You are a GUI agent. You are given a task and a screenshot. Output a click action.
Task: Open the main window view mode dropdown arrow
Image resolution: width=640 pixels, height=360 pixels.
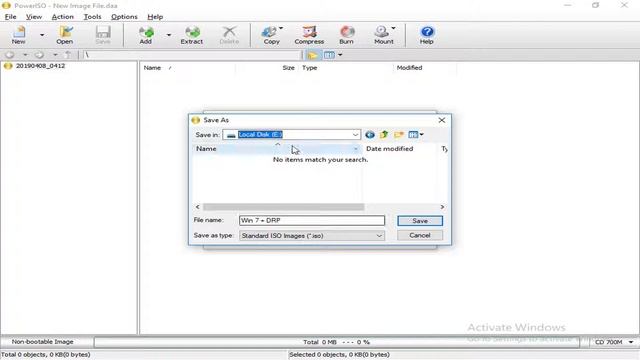[x=340, y=55]
